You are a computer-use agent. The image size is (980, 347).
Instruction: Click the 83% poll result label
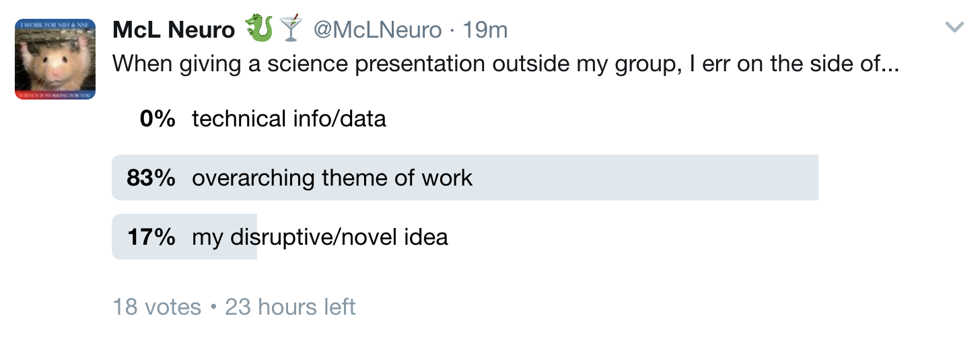coord(151,178)
